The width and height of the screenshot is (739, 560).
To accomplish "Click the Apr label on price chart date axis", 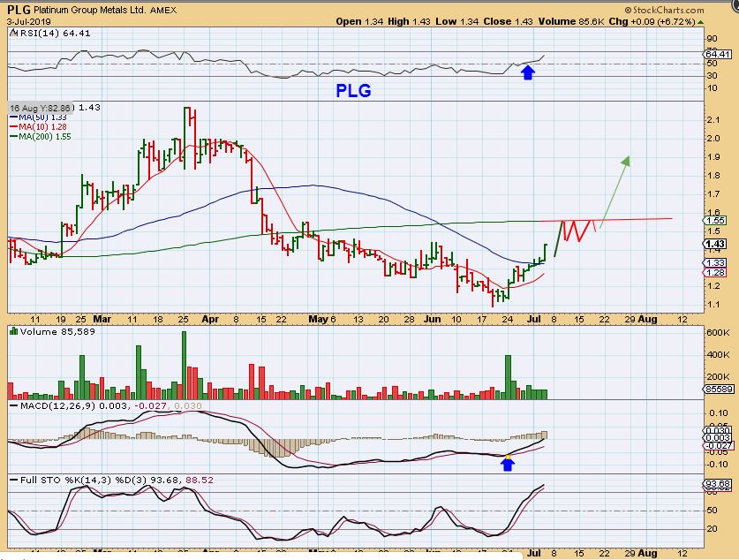I will pyautogui.click(x=210, y=319).
